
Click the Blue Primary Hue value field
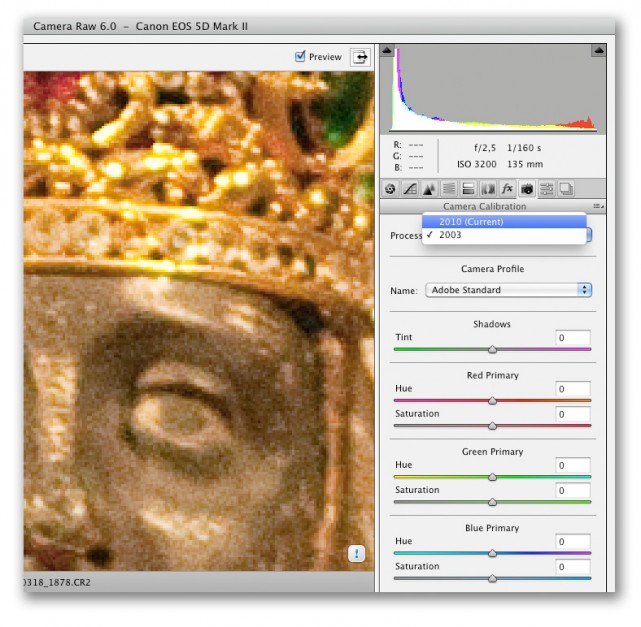573,542
